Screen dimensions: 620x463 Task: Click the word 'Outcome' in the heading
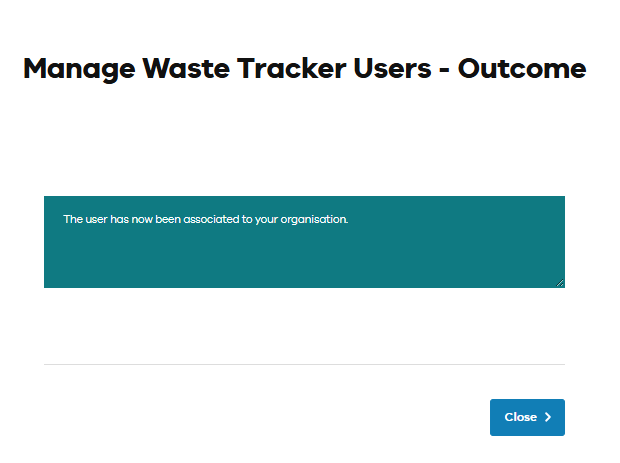(x=521, y=69)
